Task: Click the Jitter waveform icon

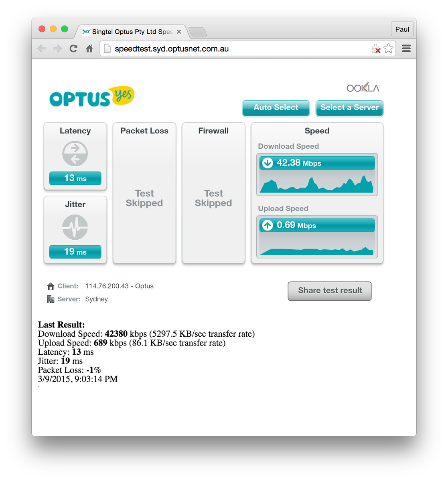Action: [75, 227]
